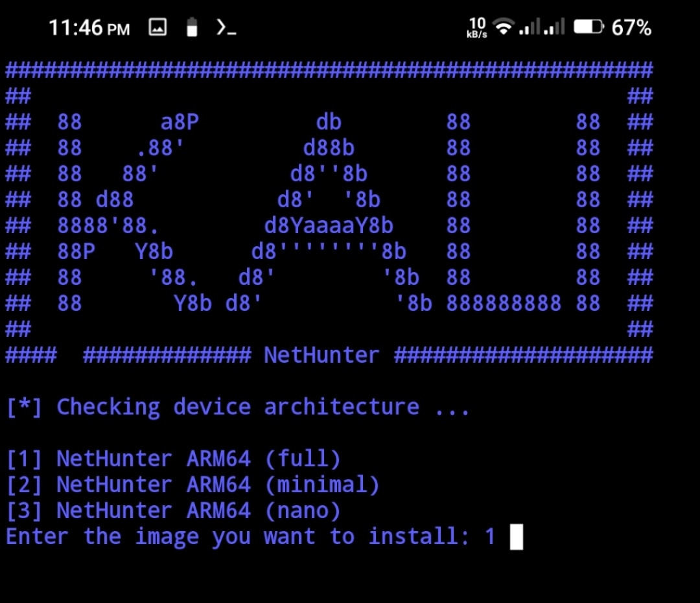
Task: Tap the 10 kB/s network speed indicator
Action: click(477, 27)
